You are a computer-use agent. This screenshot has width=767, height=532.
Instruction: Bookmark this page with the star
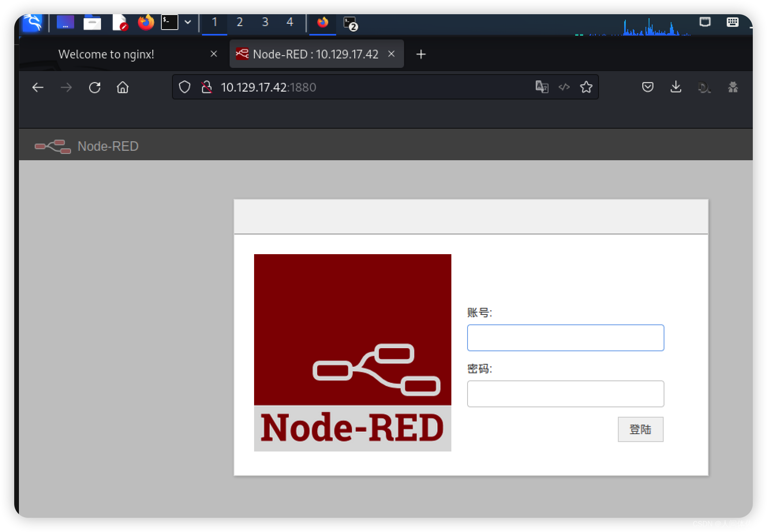(586, 87)
